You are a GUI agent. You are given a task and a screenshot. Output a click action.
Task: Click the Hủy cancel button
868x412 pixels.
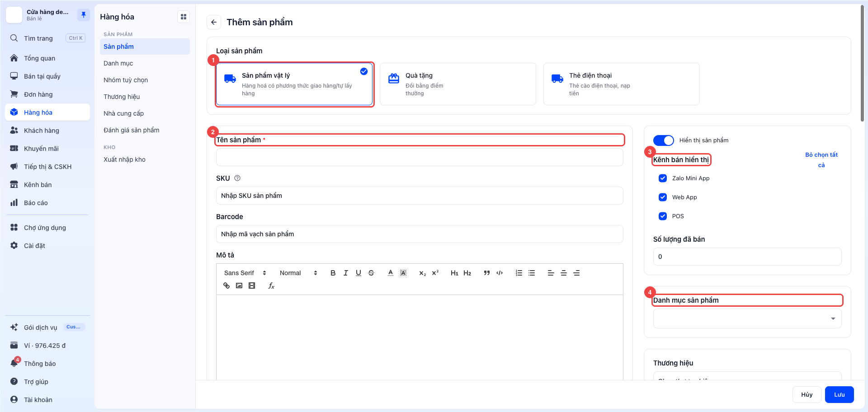[x=807, y=394]
